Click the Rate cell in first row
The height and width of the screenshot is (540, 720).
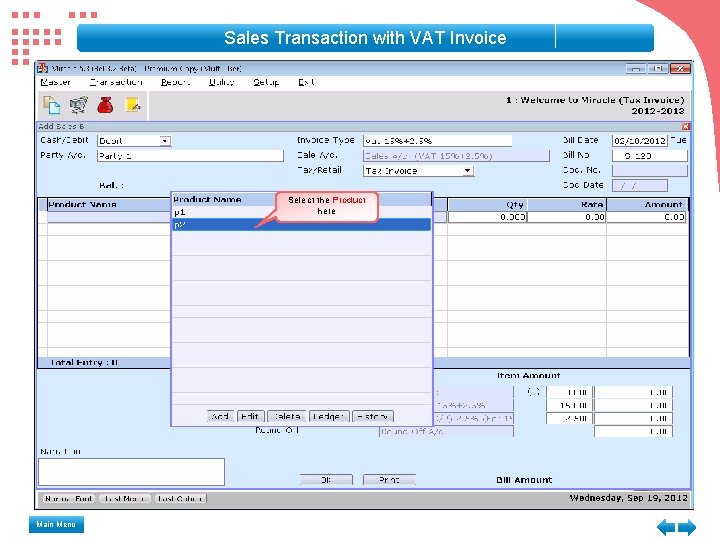pyautogui.click(x=566, y=217)
